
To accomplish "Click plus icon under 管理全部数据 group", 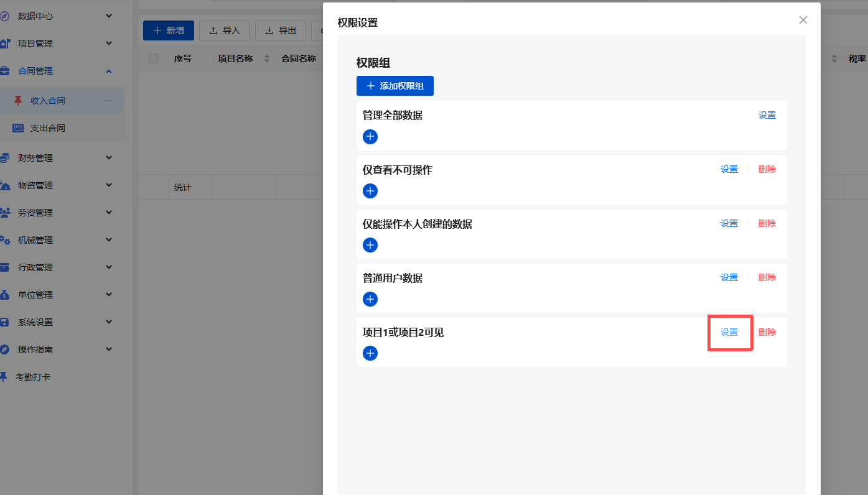I will click(x=370, y=137).
